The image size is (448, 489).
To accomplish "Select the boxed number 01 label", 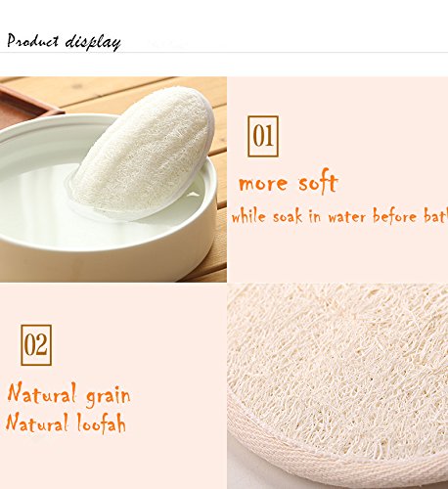I will tap(263, 136).
